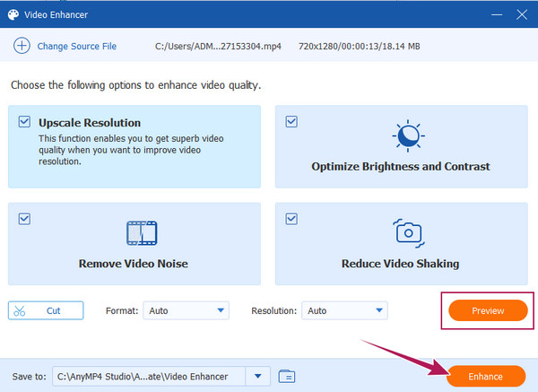This screenshot has width=538, height=392.
Task: Click the plus icon to change source
Action: (x=22, y=46)
